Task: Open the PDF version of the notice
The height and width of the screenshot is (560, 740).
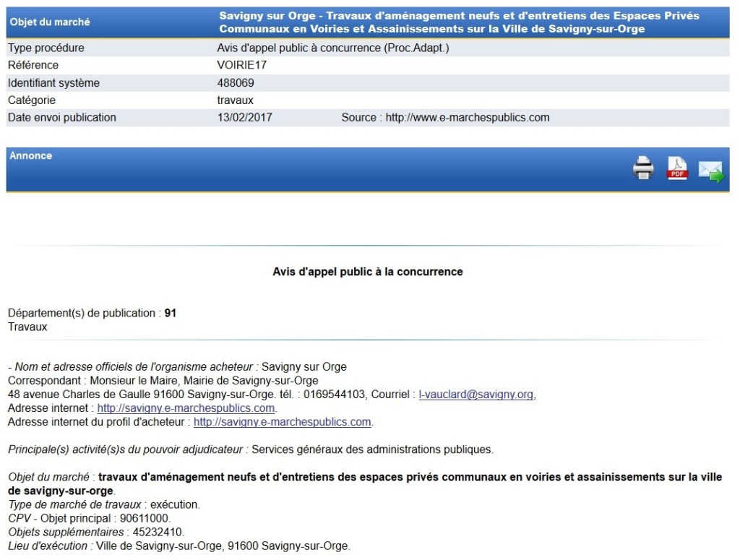Action: coord(677,168)
